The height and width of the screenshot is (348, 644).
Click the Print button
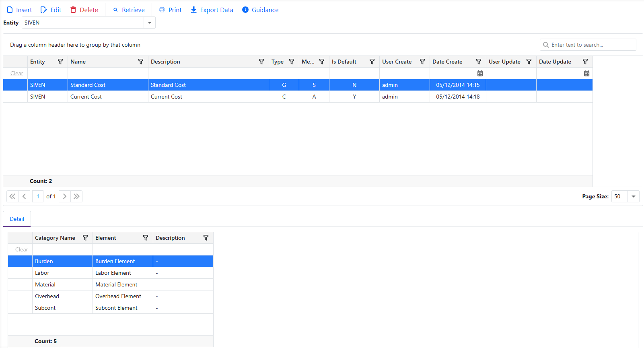click(170, 10)
